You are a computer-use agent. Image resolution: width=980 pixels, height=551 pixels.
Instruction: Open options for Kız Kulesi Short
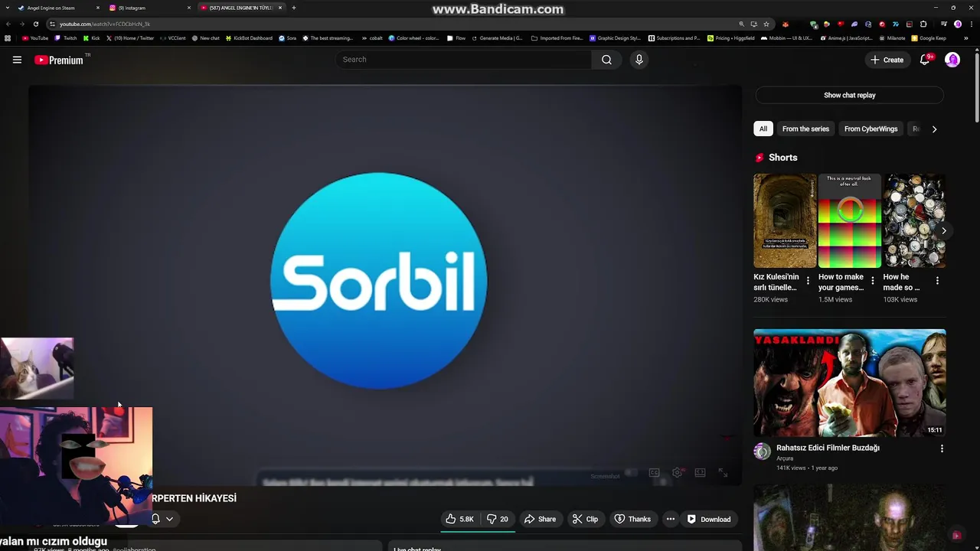pyautogui.click(x=808, y=281)
